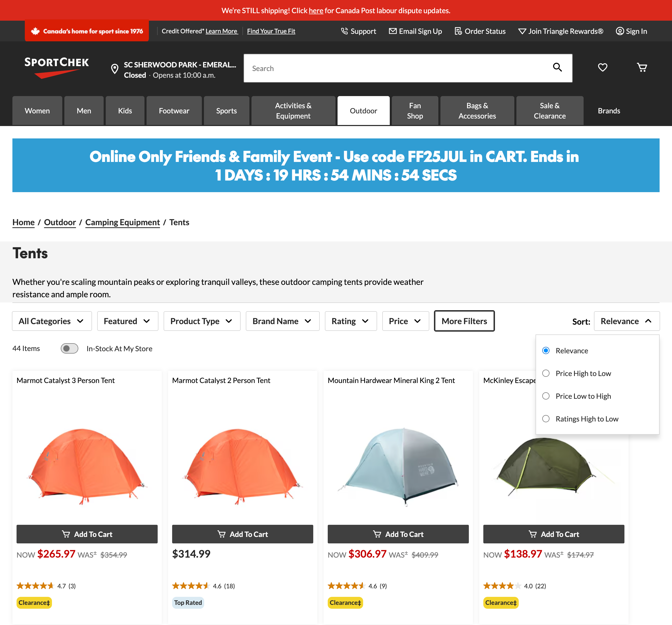Viewport: 672px width, 625px height.
Task: Click the Email Sign Up envelope icon
Action: (393, 31)
